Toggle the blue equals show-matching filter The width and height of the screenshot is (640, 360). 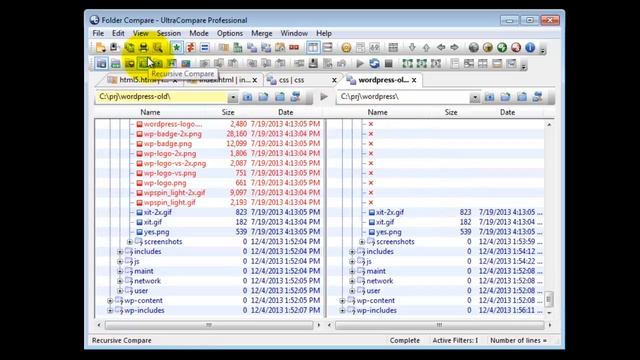(x=204, y=48)
